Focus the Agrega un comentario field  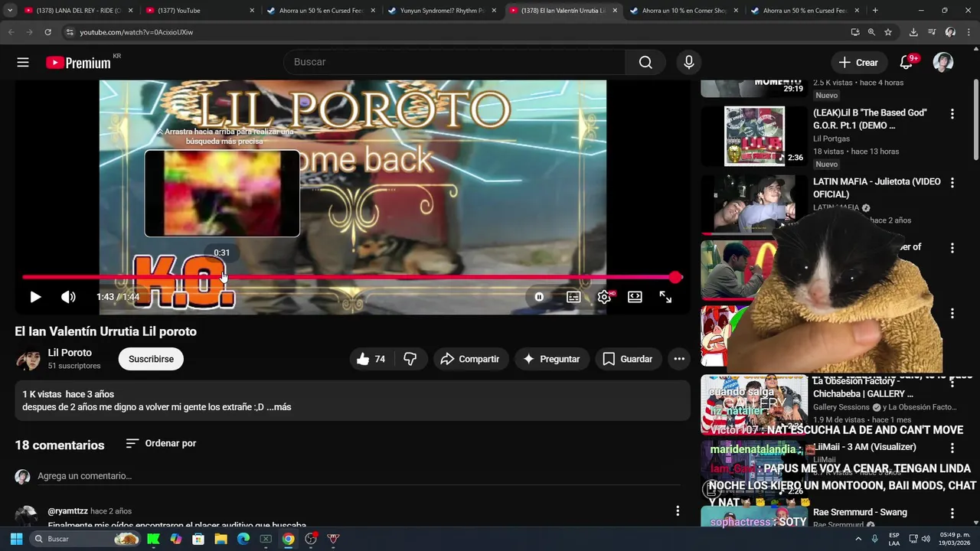(x=358, y=476)
